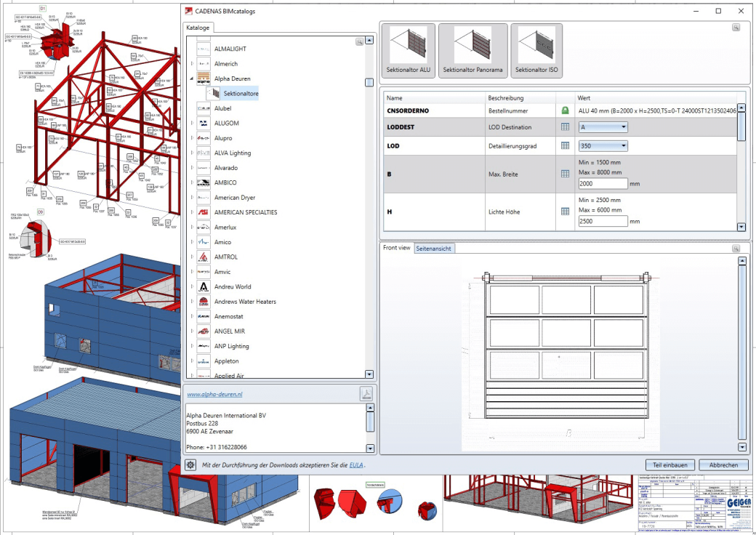
Task: Collapse the Alpha Deuren tree node
Action: pyautogui.click(x=192, y=79)
